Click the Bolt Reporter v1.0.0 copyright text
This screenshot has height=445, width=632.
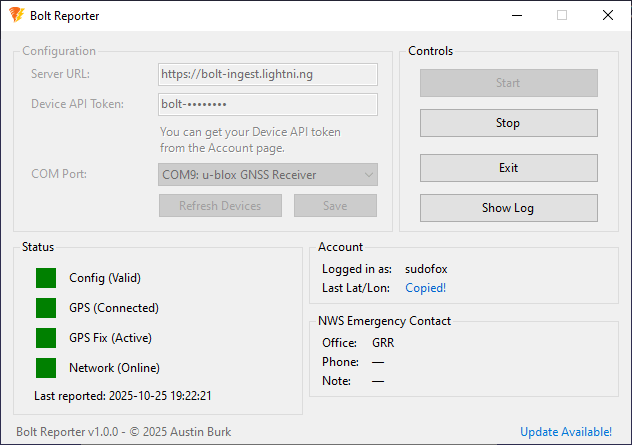point(123,432)
